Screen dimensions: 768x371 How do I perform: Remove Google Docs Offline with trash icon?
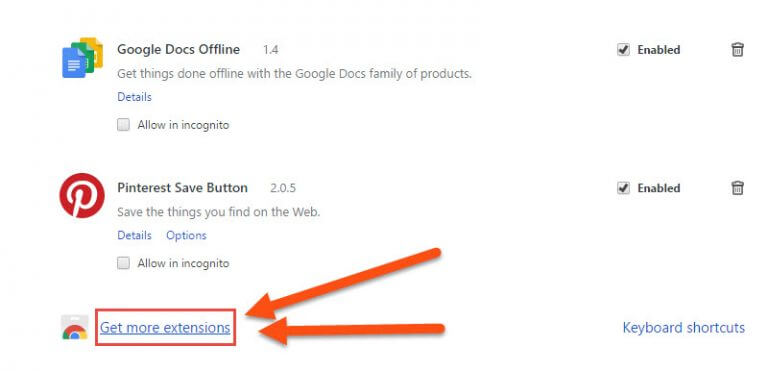(x=737, y=49)
